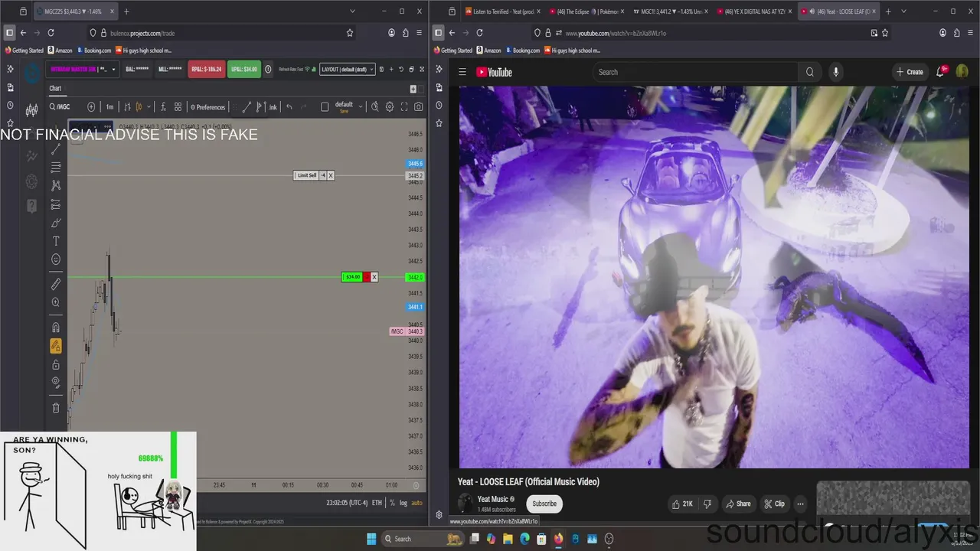Open YouTube notifications bell
The width and height of the screenshot is (980, 551).
coord(941,71)
